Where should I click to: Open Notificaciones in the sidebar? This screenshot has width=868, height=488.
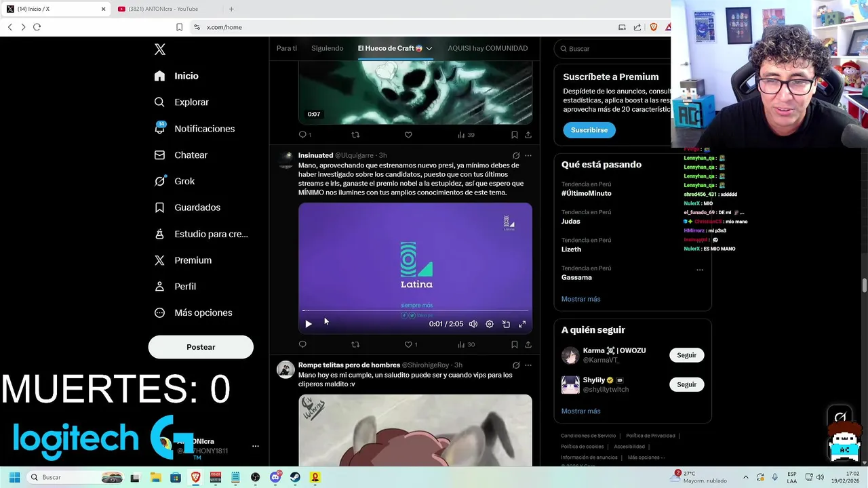(195, 129)
